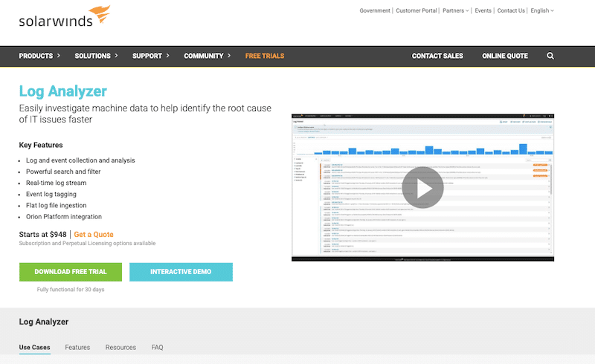Click 'Flat log file ingestion' text
This screenshot has width=595, height=364.
(x=57, y=205)
